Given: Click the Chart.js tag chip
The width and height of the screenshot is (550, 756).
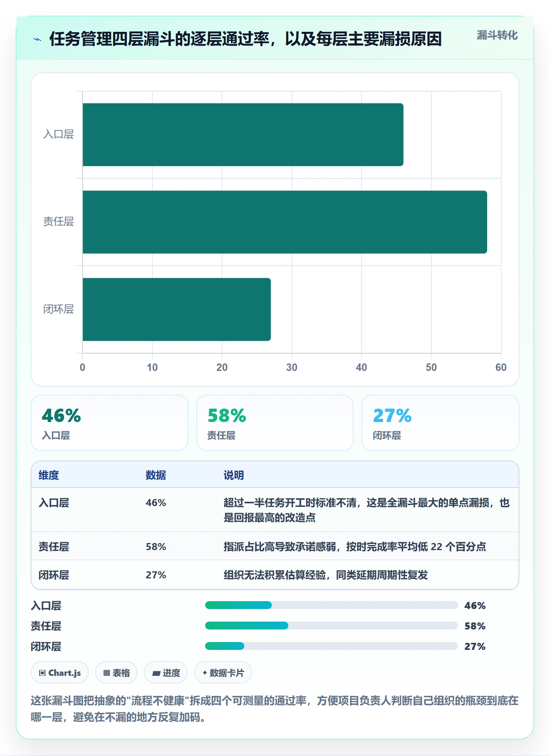Looking at the screenshot, I should pyautogui.click(x=60, y=673).
